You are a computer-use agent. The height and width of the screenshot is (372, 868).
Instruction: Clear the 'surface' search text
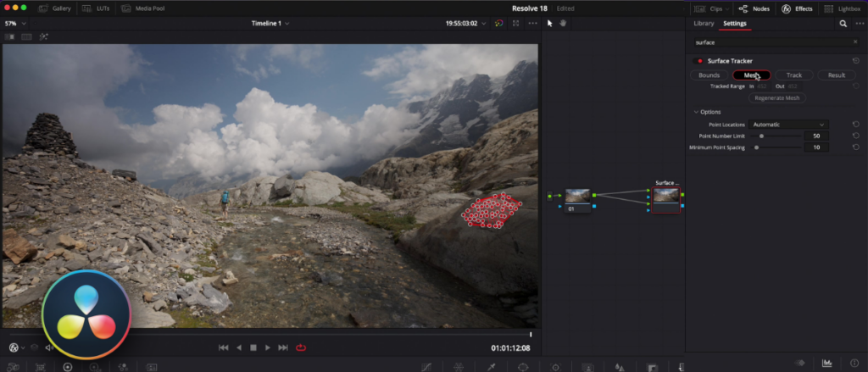(x=854, y=42)
